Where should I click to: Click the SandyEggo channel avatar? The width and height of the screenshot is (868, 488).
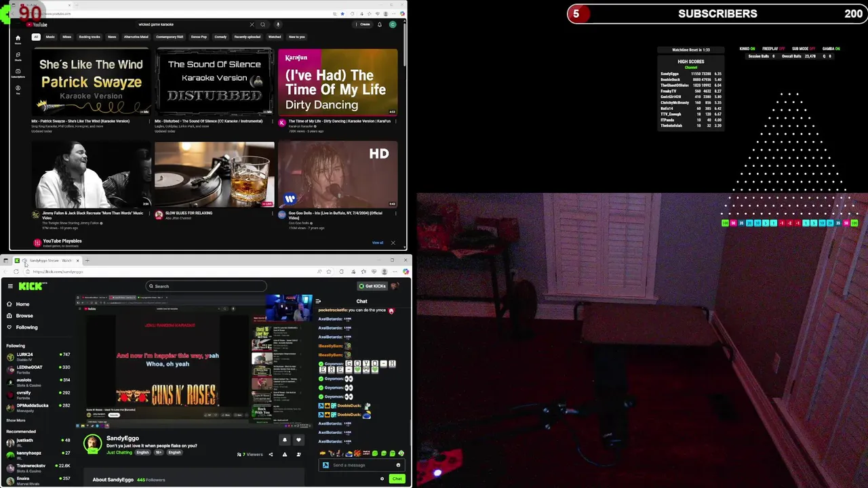(x=93, y=444)
